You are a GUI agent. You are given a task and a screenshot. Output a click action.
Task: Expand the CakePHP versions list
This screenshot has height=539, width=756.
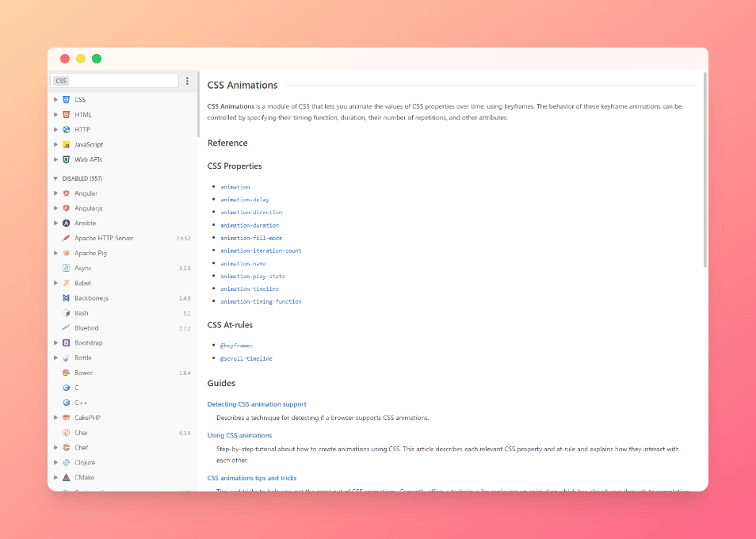pyautogui.click(x=55, y=418)
